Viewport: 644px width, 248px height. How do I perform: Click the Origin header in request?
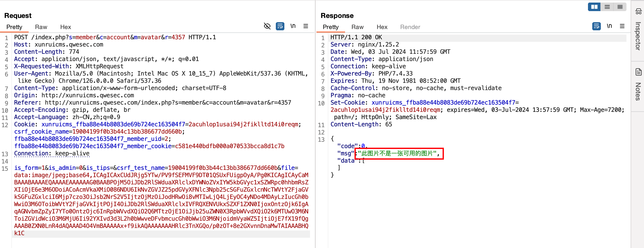74,95
